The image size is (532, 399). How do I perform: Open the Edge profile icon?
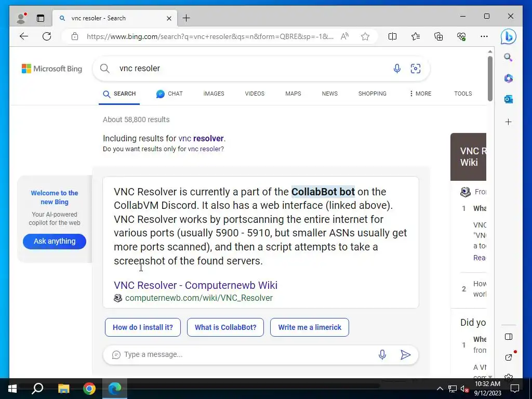[x=21, y=18]
